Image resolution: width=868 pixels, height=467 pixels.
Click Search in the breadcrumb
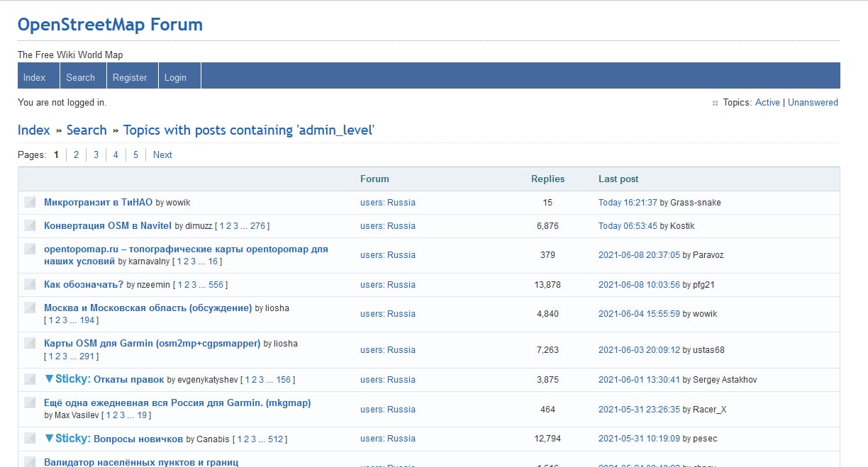point(87,130)
